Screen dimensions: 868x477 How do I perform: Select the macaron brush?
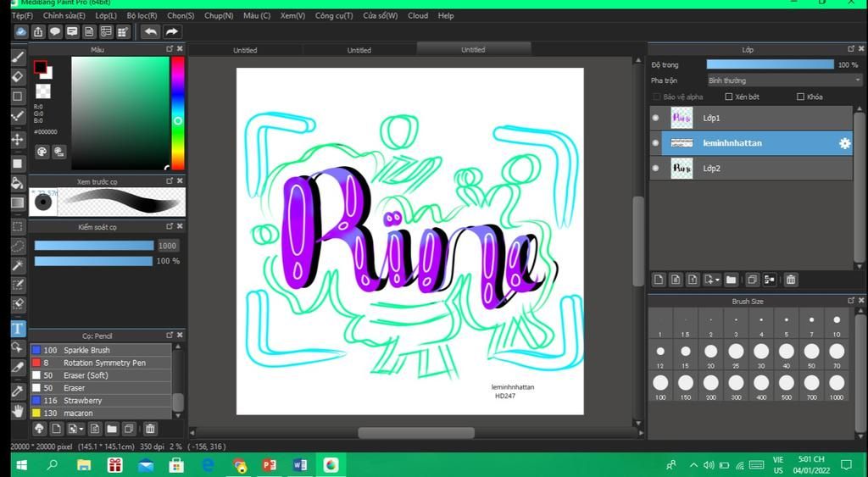[102, 413]
